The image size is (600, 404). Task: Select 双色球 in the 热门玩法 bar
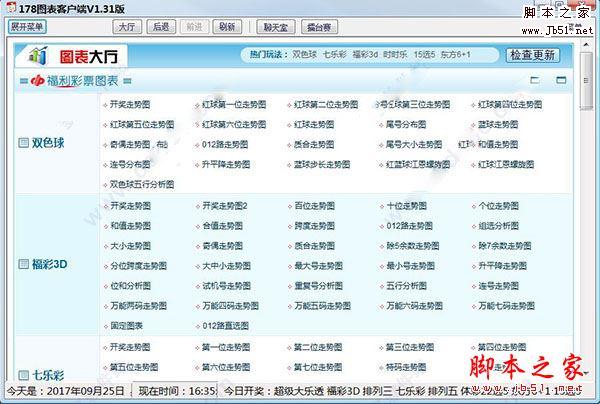[305, 55]
